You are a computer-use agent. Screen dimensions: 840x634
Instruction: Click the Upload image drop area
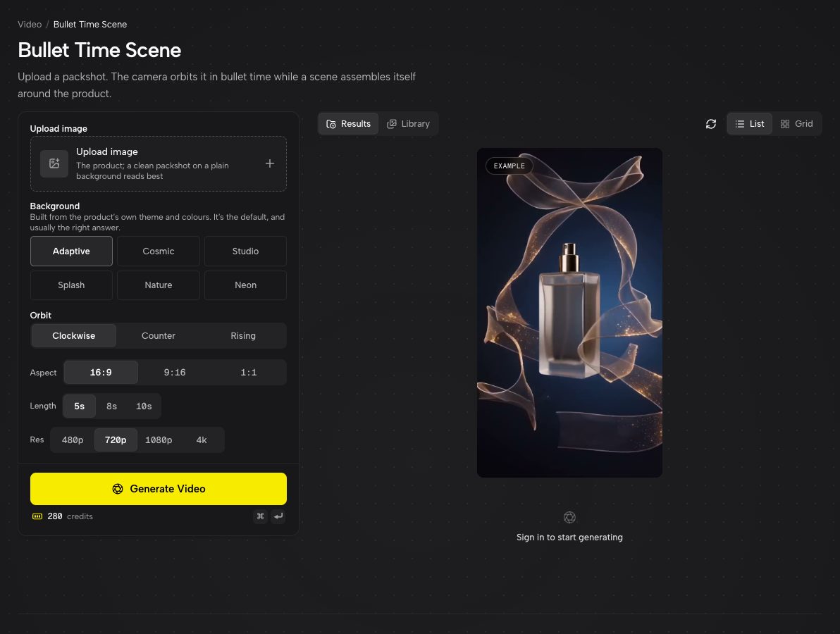pos(158,164)
